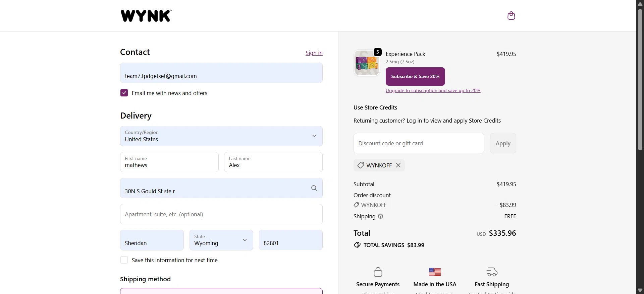Click the WYNK logo

[146, 16]
